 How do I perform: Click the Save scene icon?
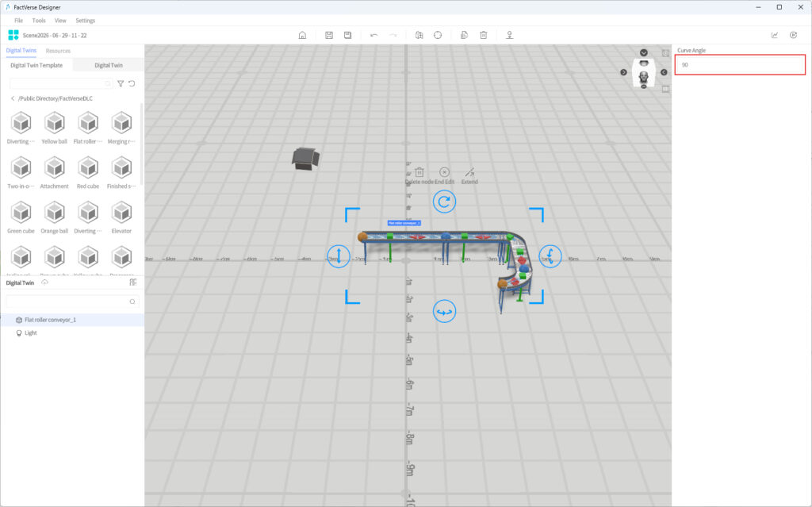click(x=329, y=35)
